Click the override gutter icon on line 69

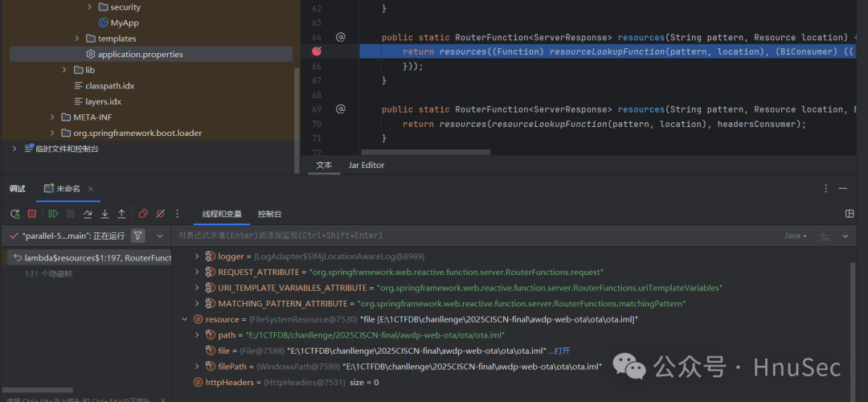pos(341,109)
